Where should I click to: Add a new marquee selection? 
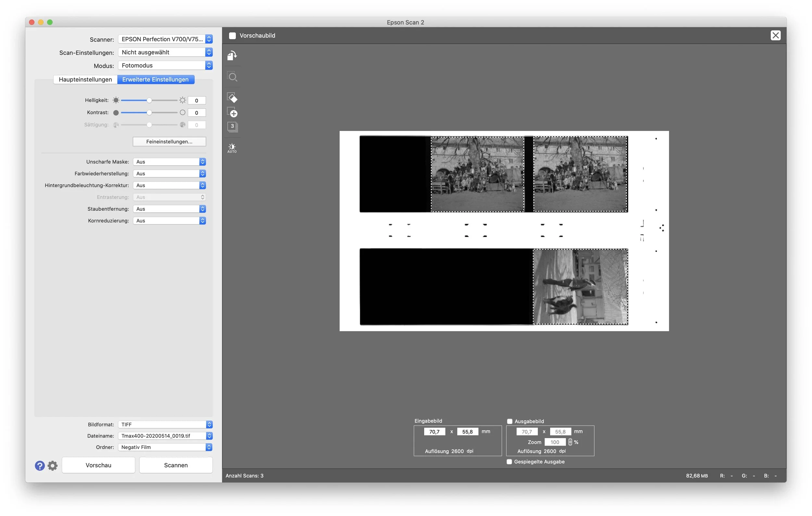click(232, 113)
